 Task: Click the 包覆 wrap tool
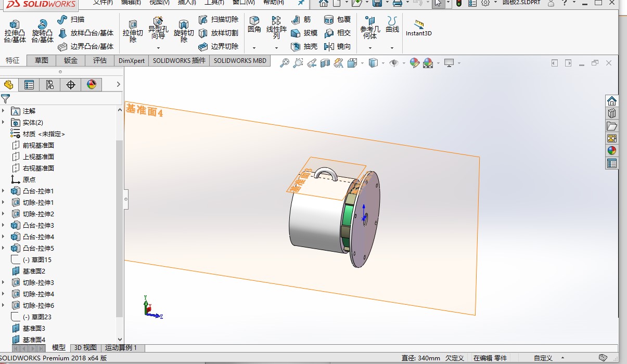point(337,19)
